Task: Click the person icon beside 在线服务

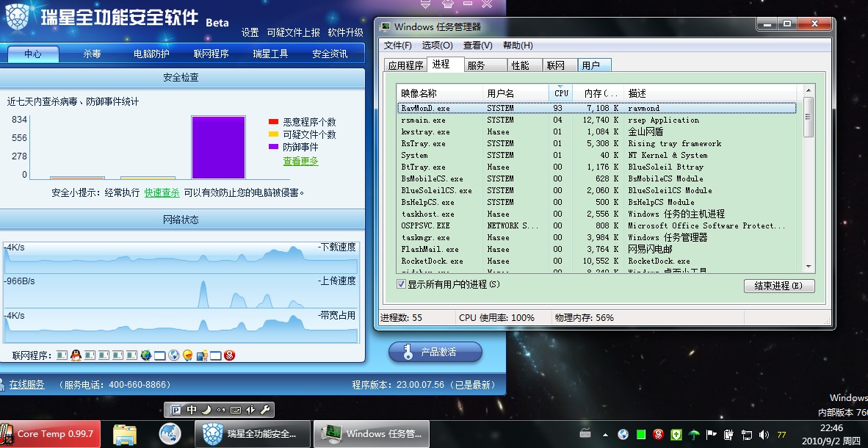Action: point(2,384)
